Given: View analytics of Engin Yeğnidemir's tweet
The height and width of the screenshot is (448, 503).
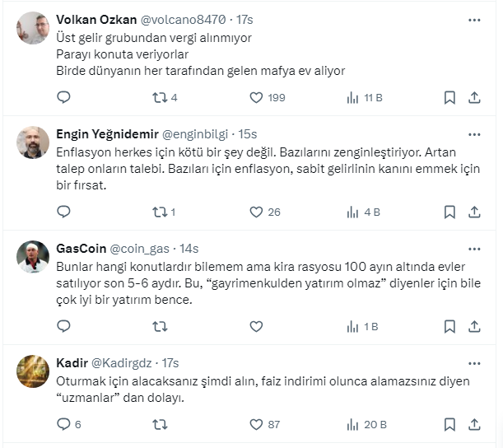Looking at the screenshot, I should (352, 212).
